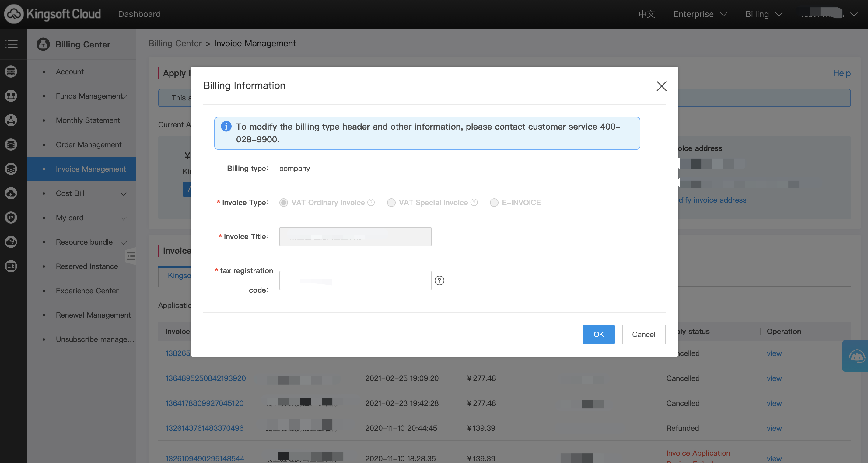Click the tax registration code input field
This screenshot has width=868, height=463.
coord(355,280)
